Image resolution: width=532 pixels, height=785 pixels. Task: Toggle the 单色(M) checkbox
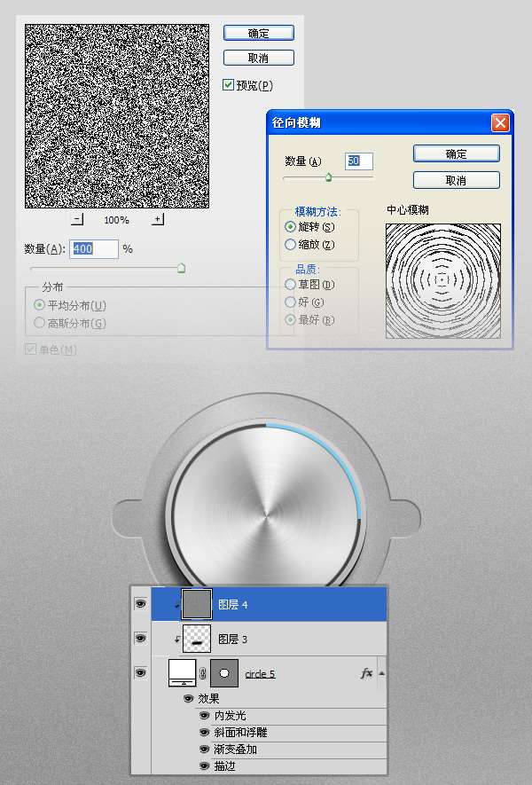pos(30,349)
